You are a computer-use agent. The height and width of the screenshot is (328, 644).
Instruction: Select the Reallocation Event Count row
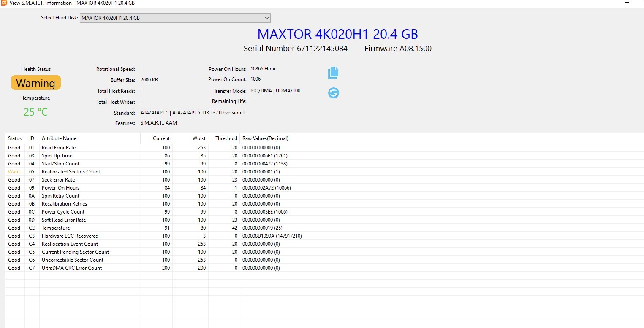point(324,244)
